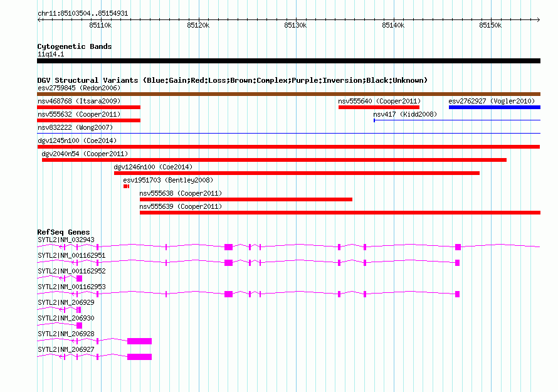Open variant esv1951703 (Bentley2008) label
The image size is (558, 392).
click(x=168, y=180)
